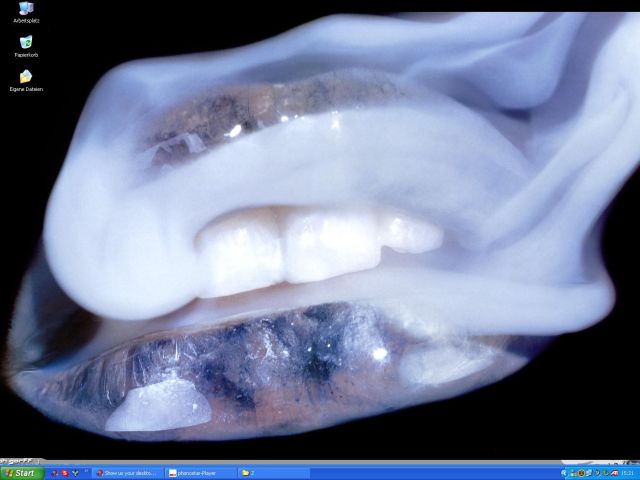
Task: Click the Papierkorb icon text label
Action: point(26,55)
